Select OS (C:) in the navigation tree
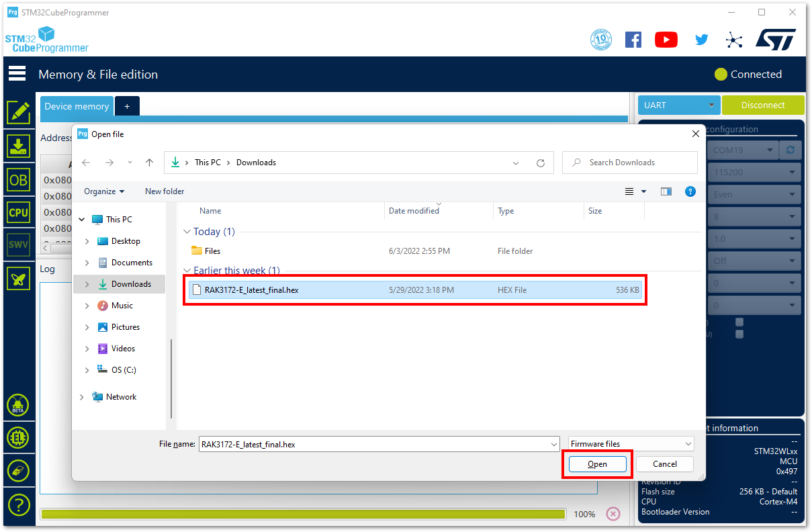The image size is (812, 532). click(124, 370)
